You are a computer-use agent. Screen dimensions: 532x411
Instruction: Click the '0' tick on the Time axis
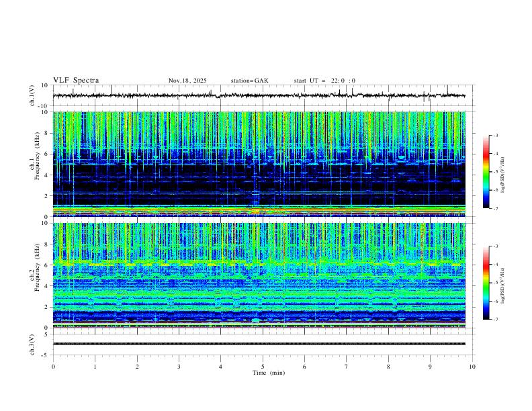coord(53,367)
